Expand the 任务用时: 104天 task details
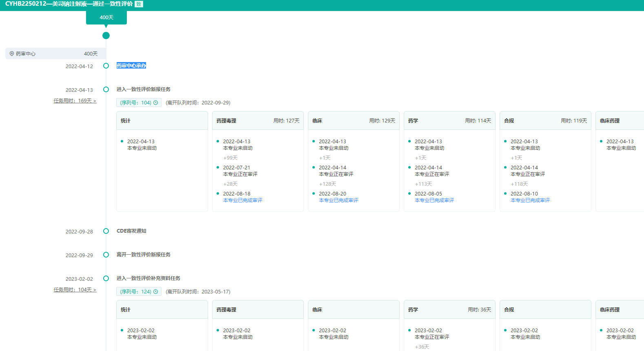Viewport: 644px width, 351px height. pos(75,290)
